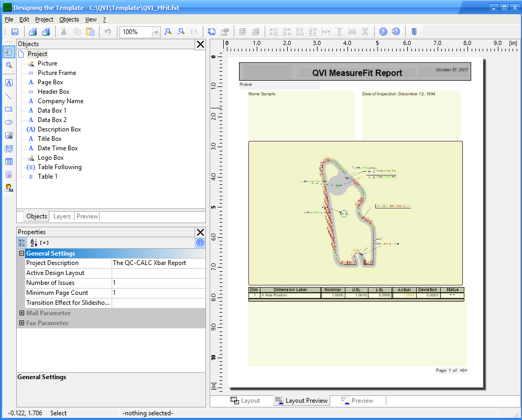Expand the Fax Parameter group

point(21,323)
